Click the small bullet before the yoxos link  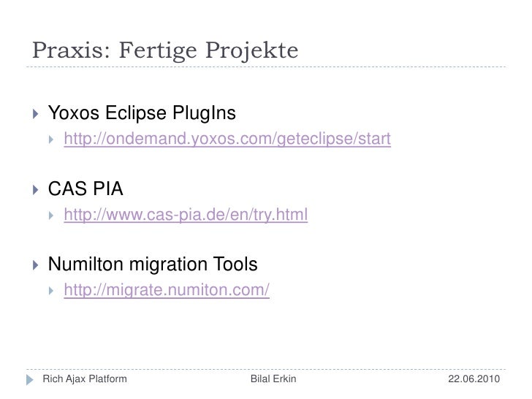(51, 139)
